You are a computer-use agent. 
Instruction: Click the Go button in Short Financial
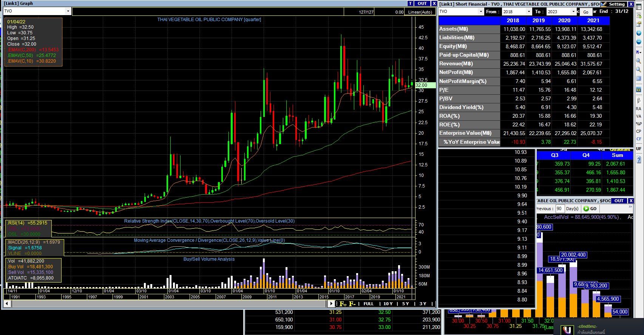point(586,12)
